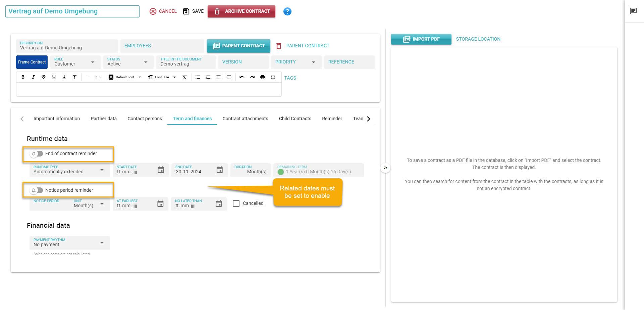The width and height of the screenshot is (644, 310).
Task: Open the comments panel icon
Action: pos(633,11)
